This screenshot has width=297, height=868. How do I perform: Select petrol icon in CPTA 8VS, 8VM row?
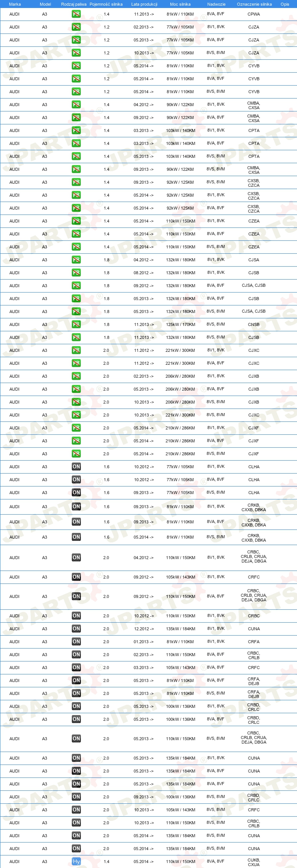[76, 156]
